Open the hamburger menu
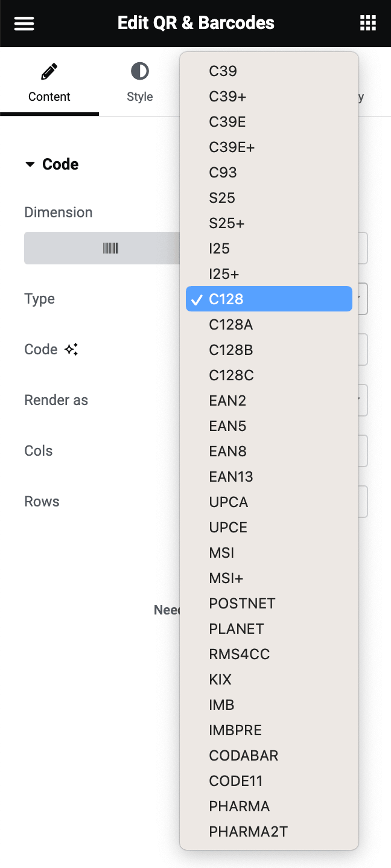The height and width of the screenshot is (868, 391). pyautogui.click(x=24, y=24)
